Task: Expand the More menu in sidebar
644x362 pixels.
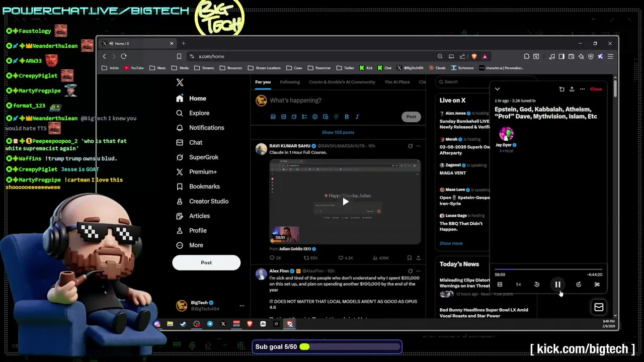Action: (x=190, y=245)
